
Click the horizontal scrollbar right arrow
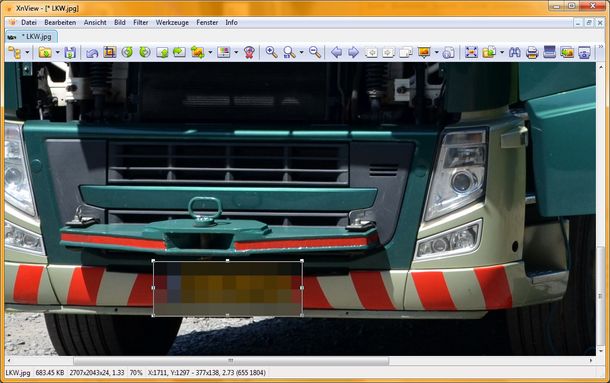591,361
